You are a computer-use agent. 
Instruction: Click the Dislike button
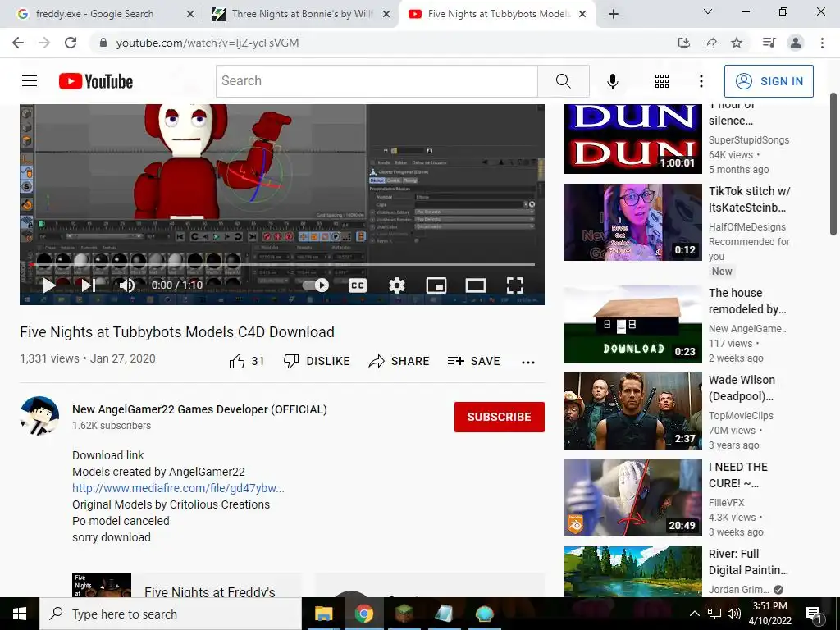pyautogui.click(x=317, y=362)
